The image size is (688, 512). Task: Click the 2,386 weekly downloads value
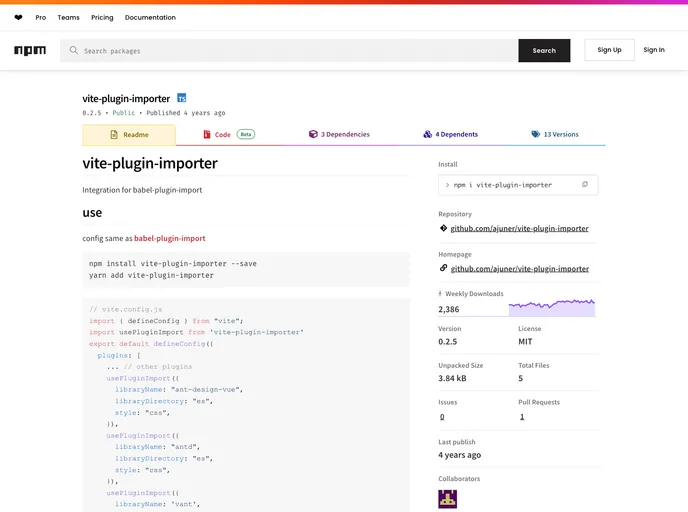(x=448, y=309)
